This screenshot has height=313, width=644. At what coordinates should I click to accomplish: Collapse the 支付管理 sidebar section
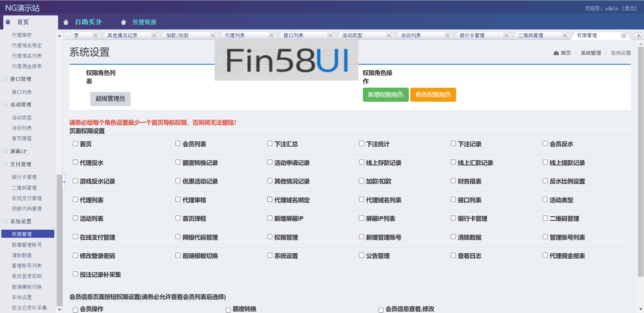point(6,164)
